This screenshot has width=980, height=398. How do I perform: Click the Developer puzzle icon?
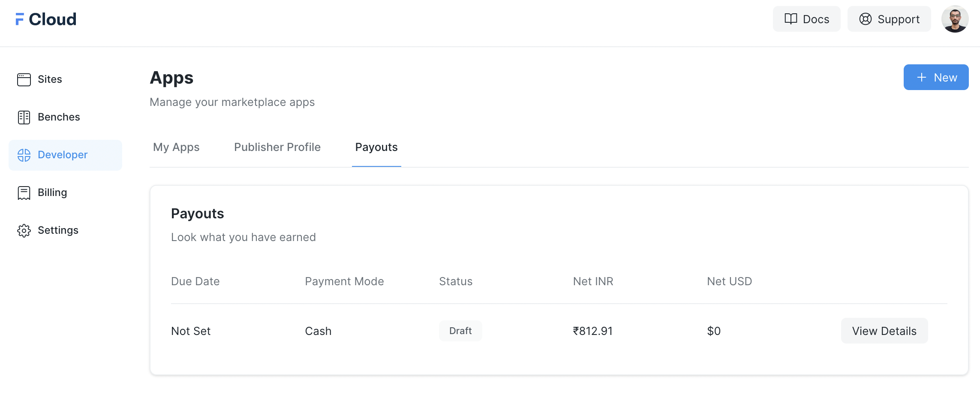click(x=24, y=155)
